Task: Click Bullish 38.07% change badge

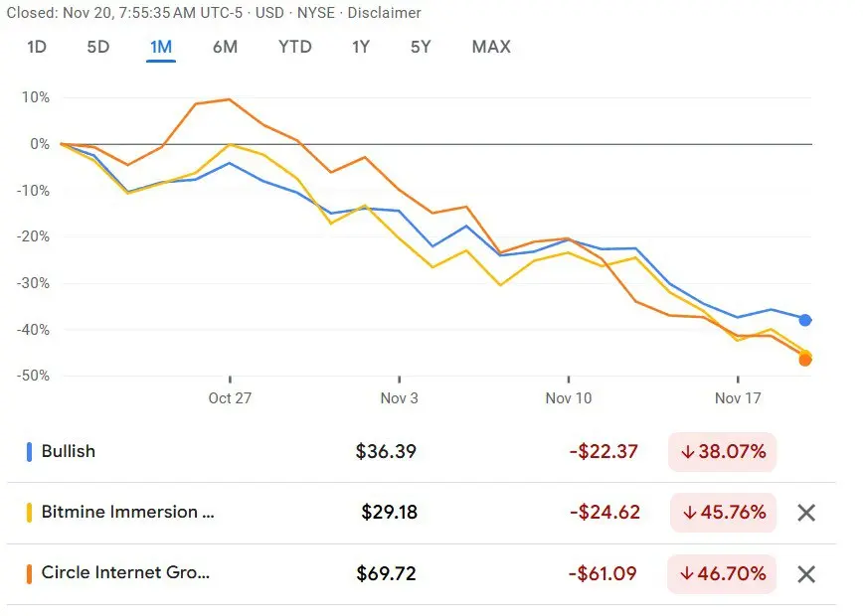Action: click(x=723, y=452)
